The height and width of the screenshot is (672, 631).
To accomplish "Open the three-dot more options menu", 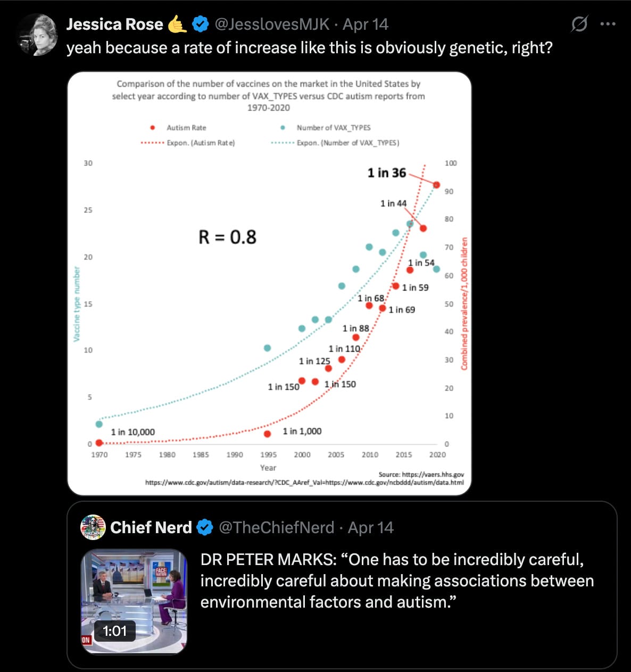I will pyautogui.click(x=608, y=24).
